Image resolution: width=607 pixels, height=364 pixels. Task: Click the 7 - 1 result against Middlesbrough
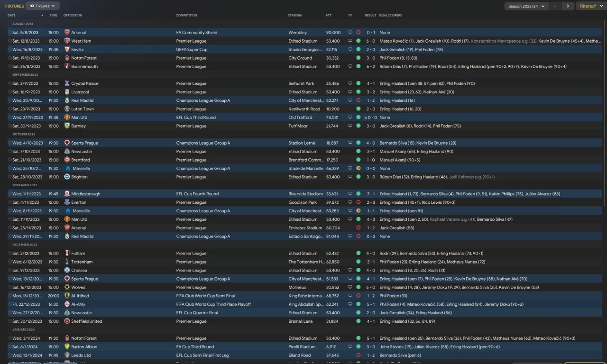371,194
